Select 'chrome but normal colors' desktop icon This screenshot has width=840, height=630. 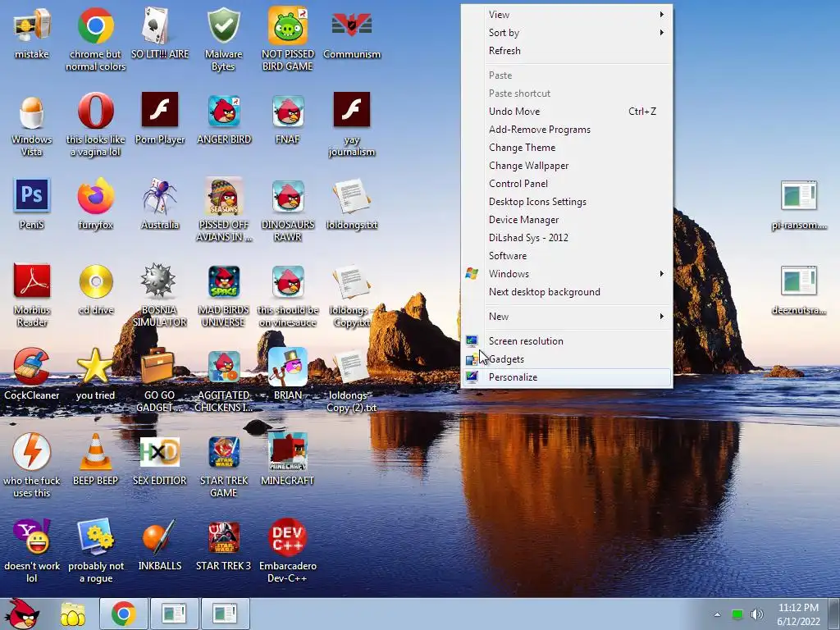pyautogui.click(x=95, y=39)
